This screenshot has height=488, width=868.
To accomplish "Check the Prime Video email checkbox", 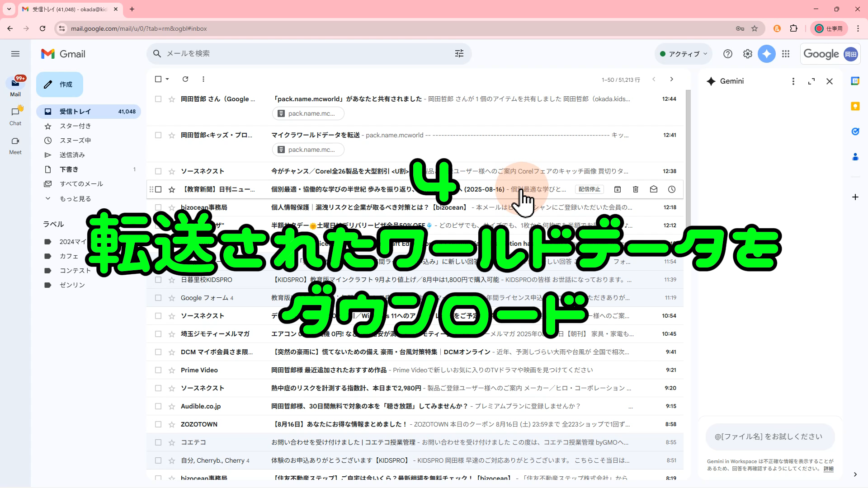I will pos(158,370).
